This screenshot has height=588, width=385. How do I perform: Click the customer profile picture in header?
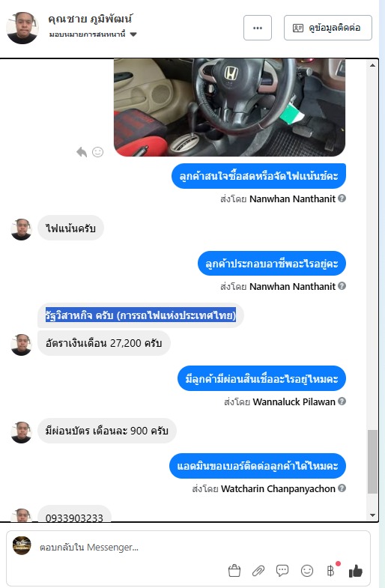[x=22, y=28]
